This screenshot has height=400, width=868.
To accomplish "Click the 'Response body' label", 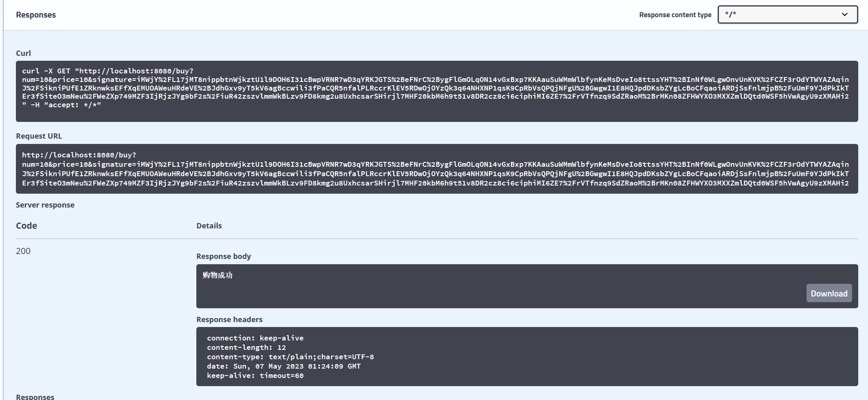I will click(224, 256).
